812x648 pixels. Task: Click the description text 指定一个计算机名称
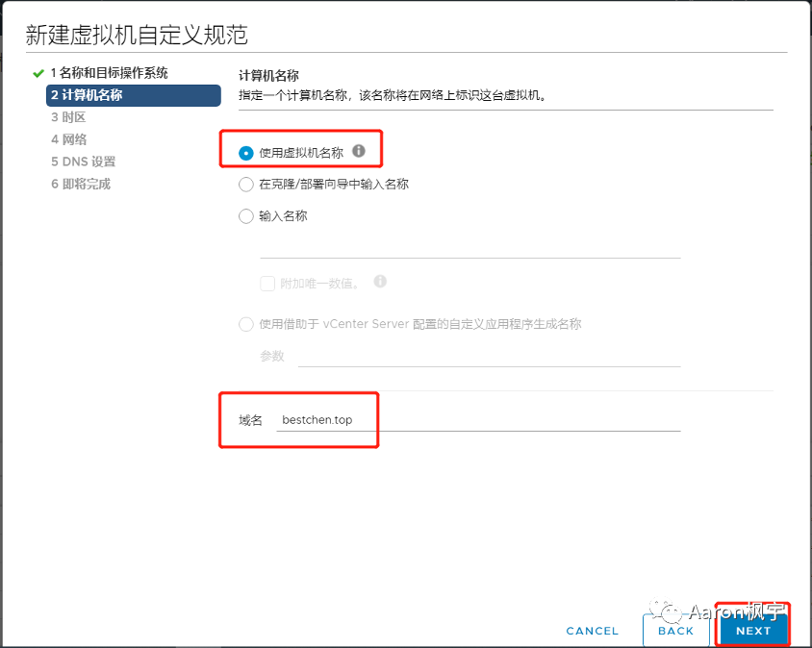(x=393, y=96)
